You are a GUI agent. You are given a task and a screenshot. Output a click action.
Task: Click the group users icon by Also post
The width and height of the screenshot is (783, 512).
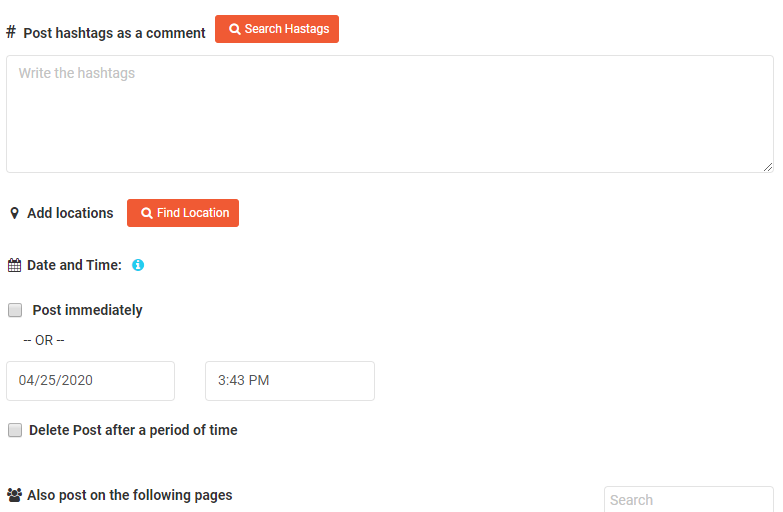pyautogui.click(x=14, y=495)
